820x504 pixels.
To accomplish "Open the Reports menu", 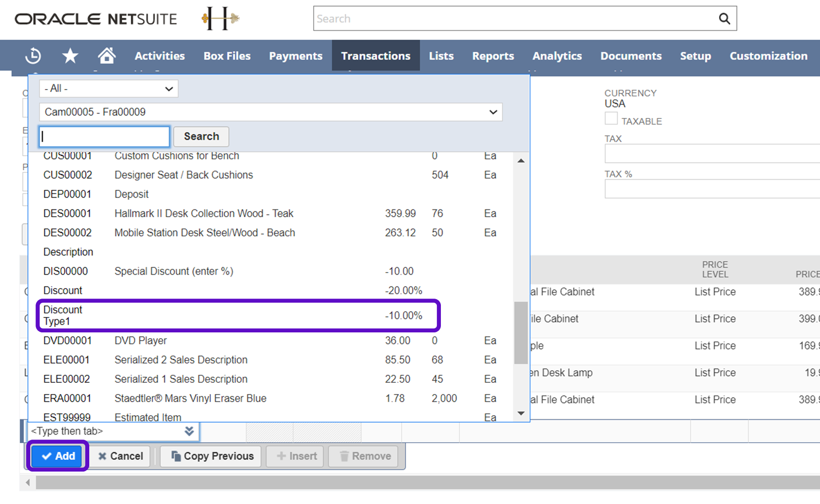I will click(x=493, y=56).
